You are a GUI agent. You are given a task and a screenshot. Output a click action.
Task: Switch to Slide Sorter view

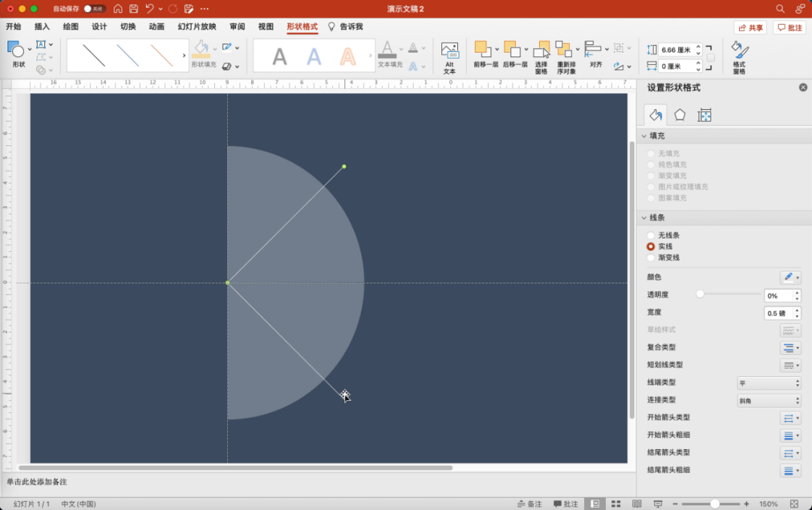[616, 504]
